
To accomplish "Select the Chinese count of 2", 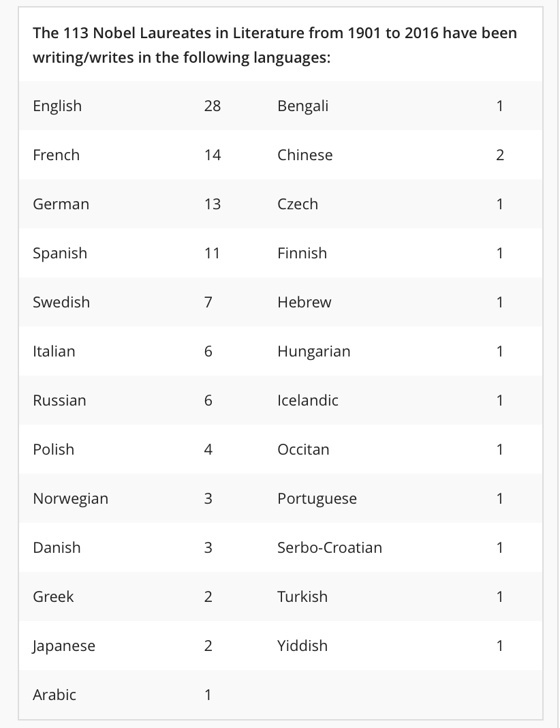I will (x=499, y=155).
